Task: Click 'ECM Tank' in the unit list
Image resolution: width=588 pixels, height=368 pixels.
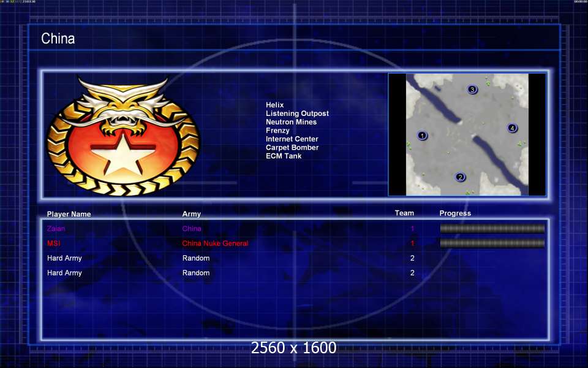Action: click(284, 156)
